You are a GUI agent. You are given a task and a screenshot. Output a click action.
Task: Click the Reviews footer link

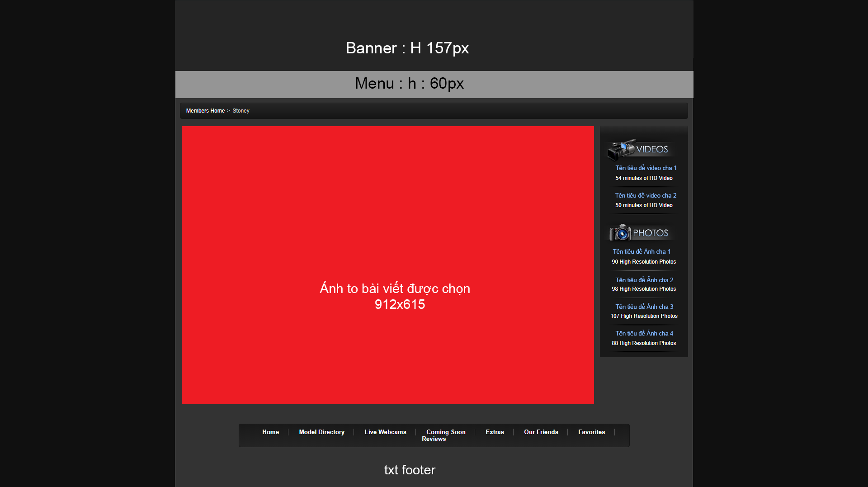click(x=434, y=439)
